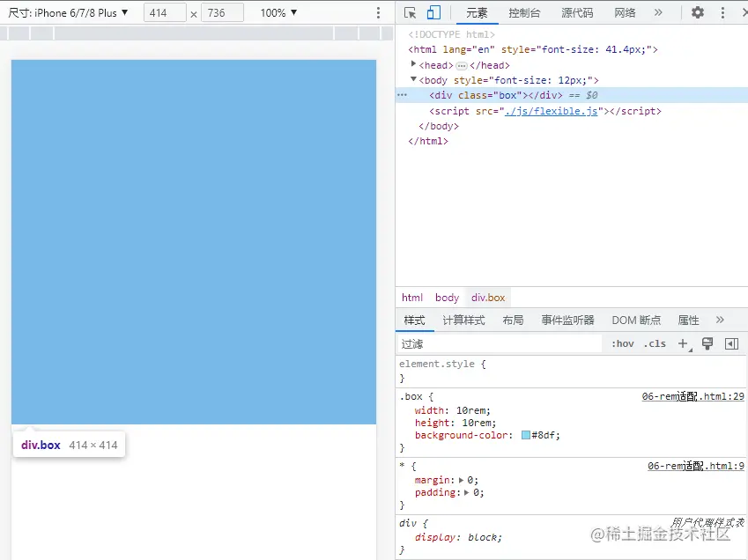Select the body breadcrumb item
This screenshot has width=748, height=560.
pyautogui.click(x=447, y=297)
